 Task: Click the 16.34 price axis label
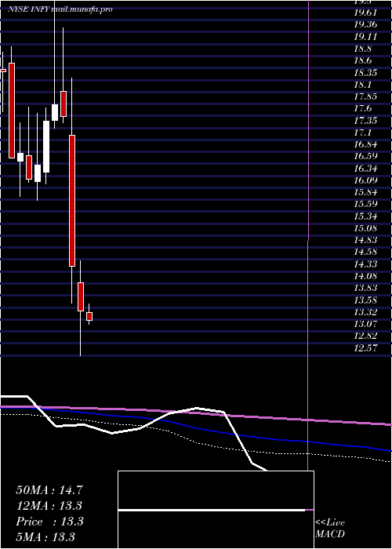coord(365,169)
